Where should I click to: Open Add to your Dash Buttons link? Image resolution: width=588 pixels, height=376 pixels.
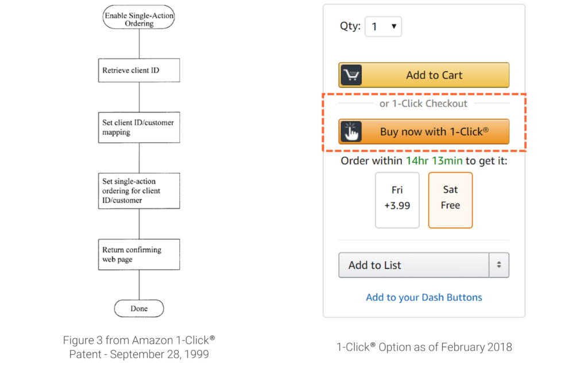click(x=424, y=297)
